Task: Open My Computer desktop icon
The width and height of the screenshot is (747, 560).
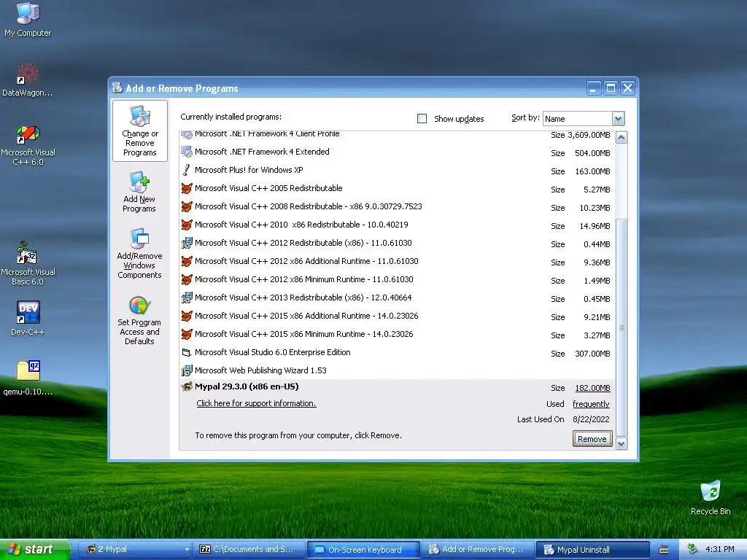Action: point(28,19)
